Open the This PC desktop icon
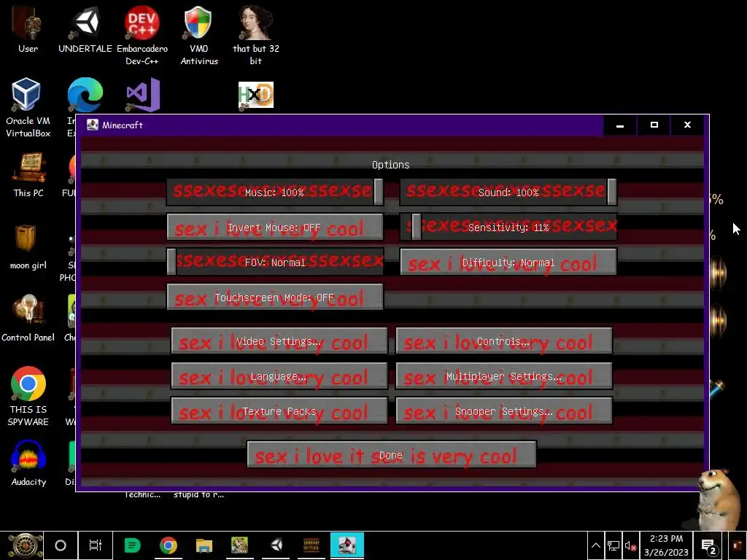Screen dimensions: 747x560 click(x=28, y=174)
